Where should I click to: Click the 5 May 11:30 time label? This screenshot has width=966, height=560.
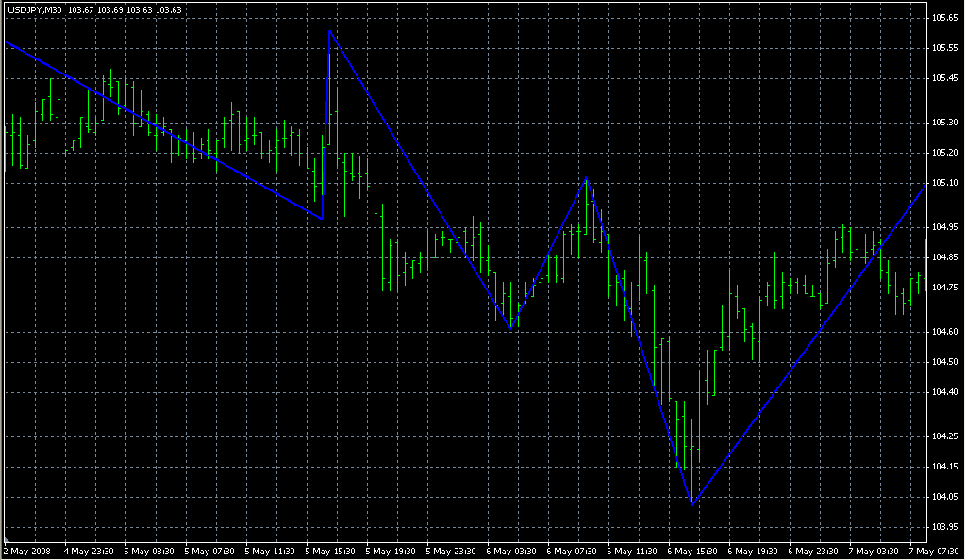270,552
